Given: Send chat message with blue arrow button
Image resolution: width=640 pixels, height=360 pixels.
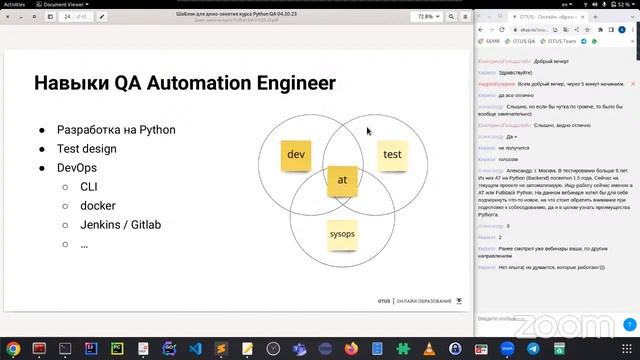Looking at the screenshot, I should pyautogui.click(x=630, y=324).
